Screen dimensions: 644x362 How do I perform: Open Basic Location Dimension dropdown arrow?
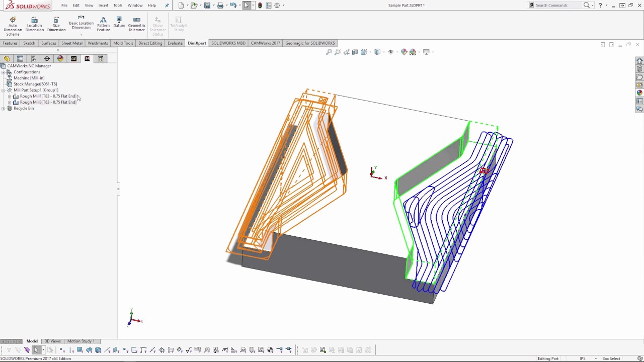(81, 35)
